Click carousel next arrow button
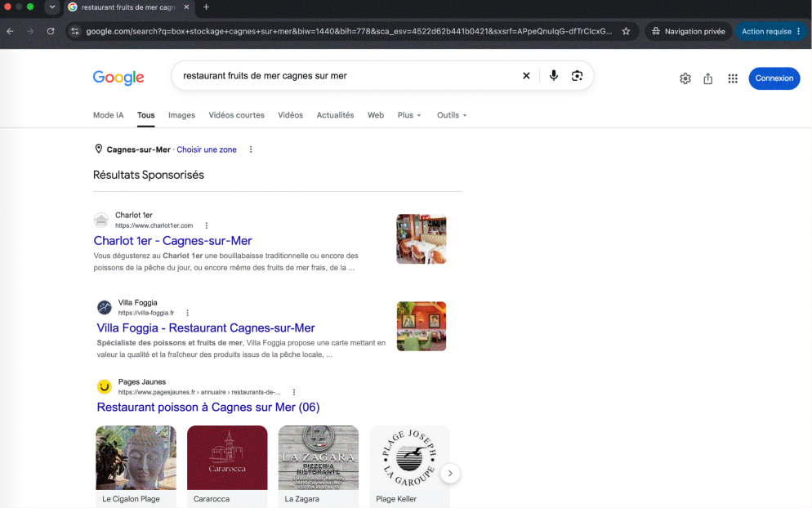This screenshot has height=508, width=812. point(450,474)
